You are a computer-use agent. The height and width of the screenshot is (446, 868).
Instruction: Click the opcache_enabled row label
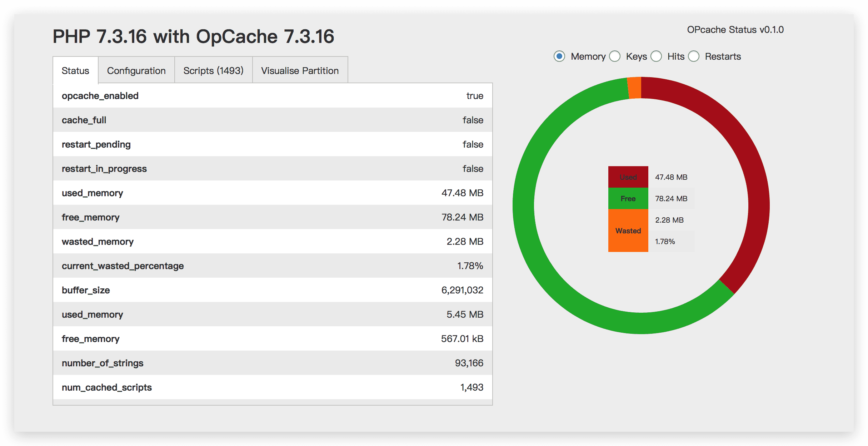[100, 96]
